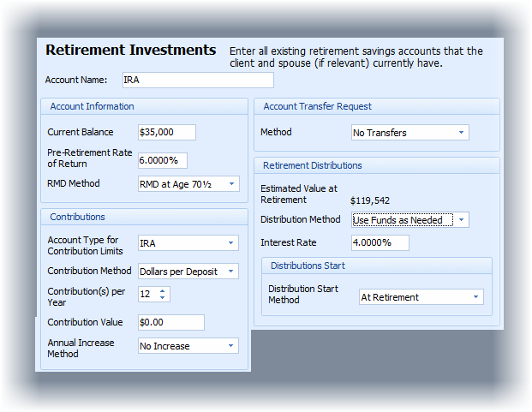Click the Account Information group header
The height and width of the screenshot is (412, 532).
pyautogui.click(x=93, y=106)
